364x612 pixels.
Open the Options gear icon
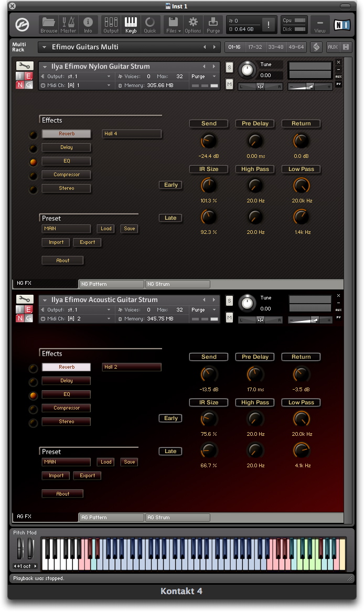(x=193, y=25)
